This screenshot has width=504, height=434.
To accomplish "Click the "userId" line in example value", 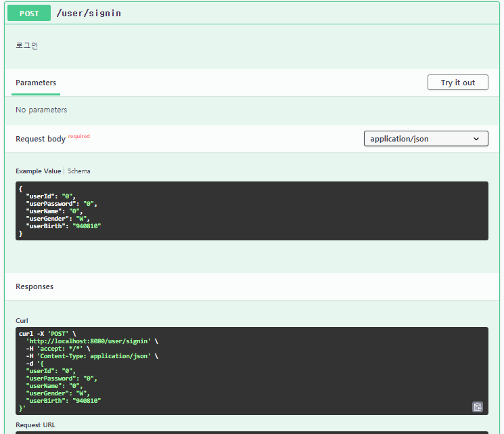I will 51,196.
